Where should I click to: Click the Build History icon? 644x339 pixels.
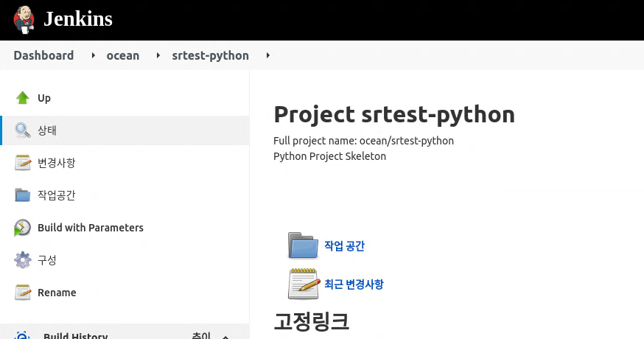click(x=22, y=335)
